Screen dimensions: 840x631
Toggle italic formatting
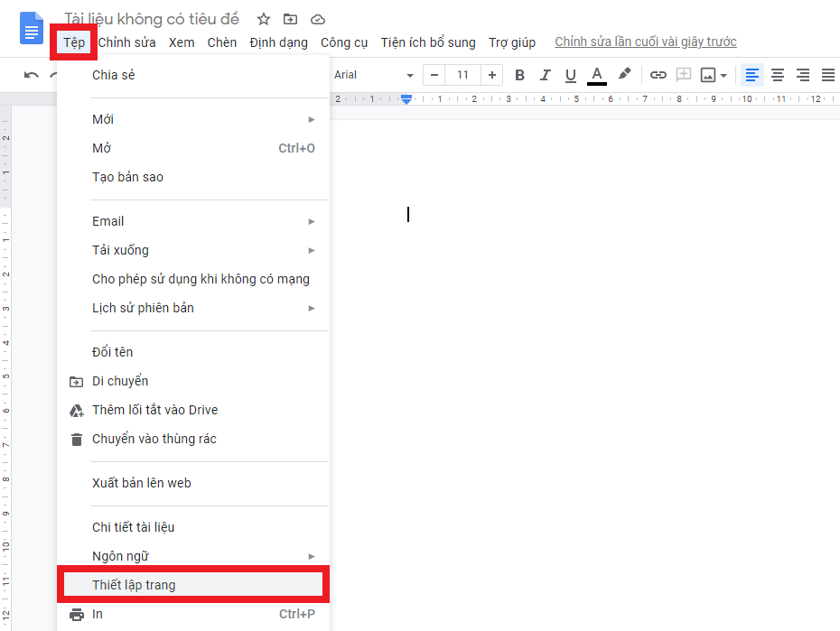(x=545, y=75)
